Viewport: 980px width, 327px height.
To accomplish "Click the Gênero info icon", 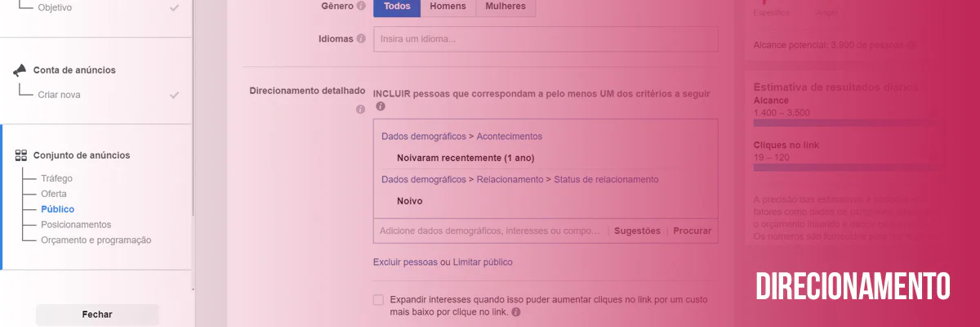I will pos(361,7).
